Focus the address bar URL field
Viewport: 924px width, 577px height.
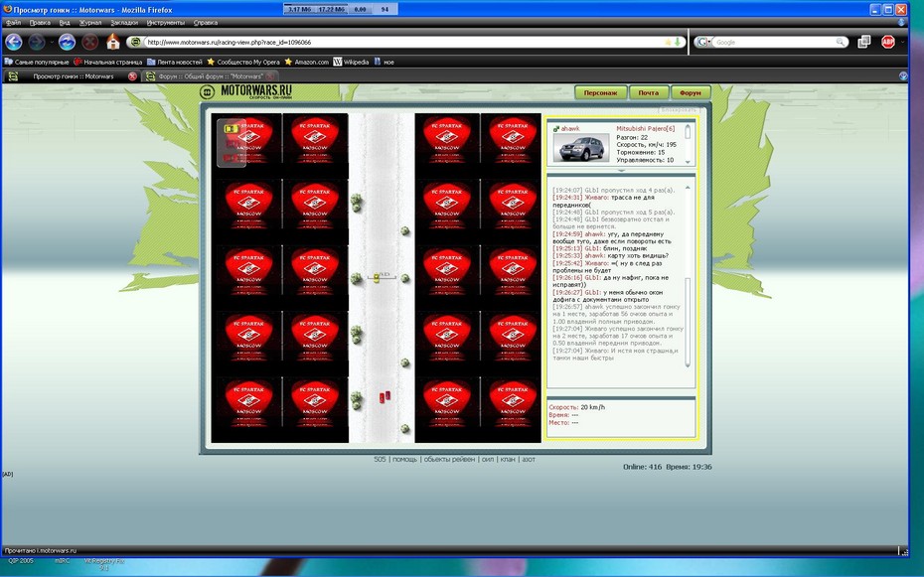point(404,42)
